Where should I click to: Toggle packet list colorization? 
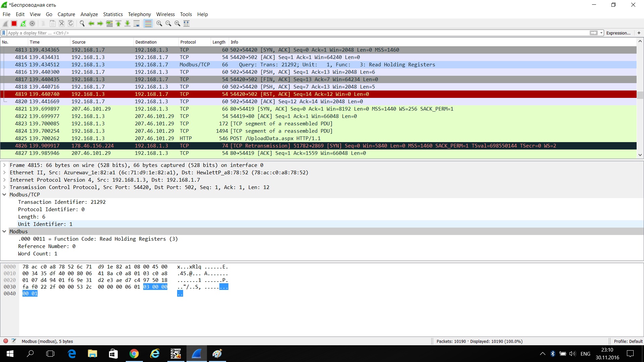coord(148,23)
